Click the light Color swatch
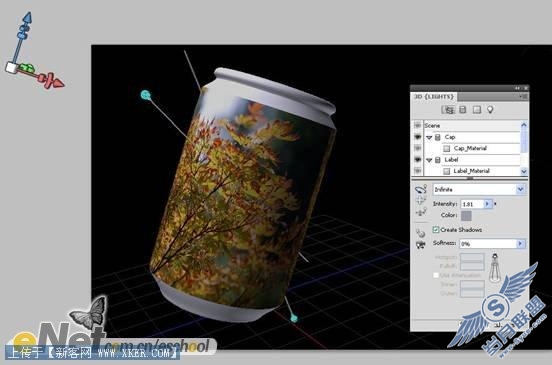The image size is (552, 365). tap(466, 216)
